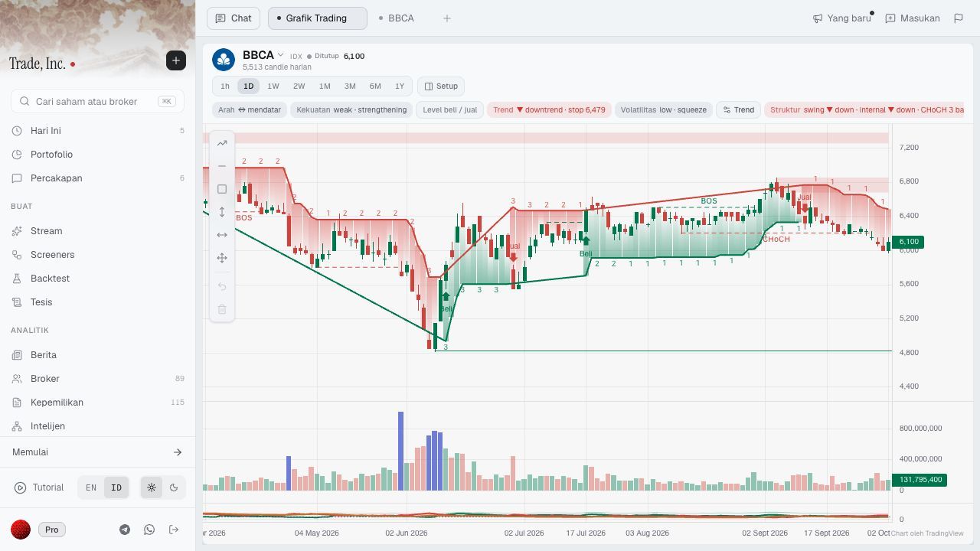Image resolution: width=980 pixels, height=551 pixels.
Task: Enable light theme with sun icon
Action: pyautogui.click(x=152, y=487)
